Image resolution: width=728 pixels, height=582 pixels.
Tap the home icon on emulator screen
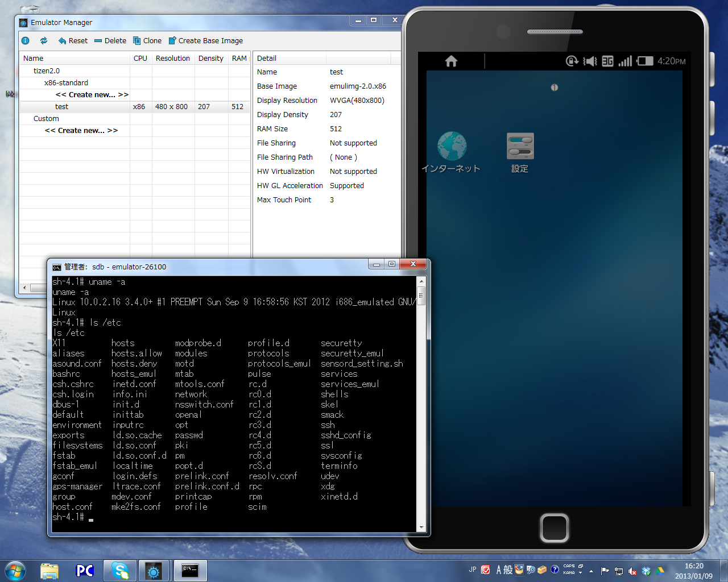[451, 61]
